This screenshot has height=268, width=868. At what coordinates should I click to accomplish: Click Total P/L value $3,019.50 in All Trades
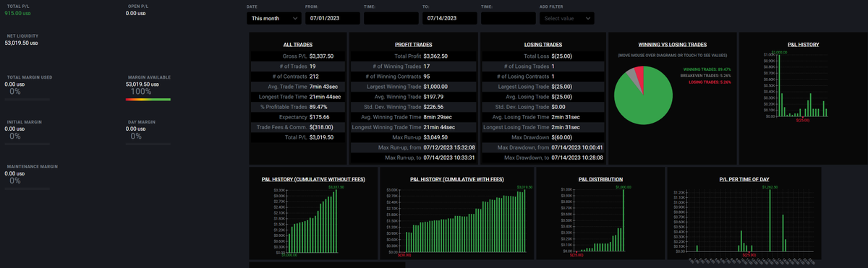[321, 137]
